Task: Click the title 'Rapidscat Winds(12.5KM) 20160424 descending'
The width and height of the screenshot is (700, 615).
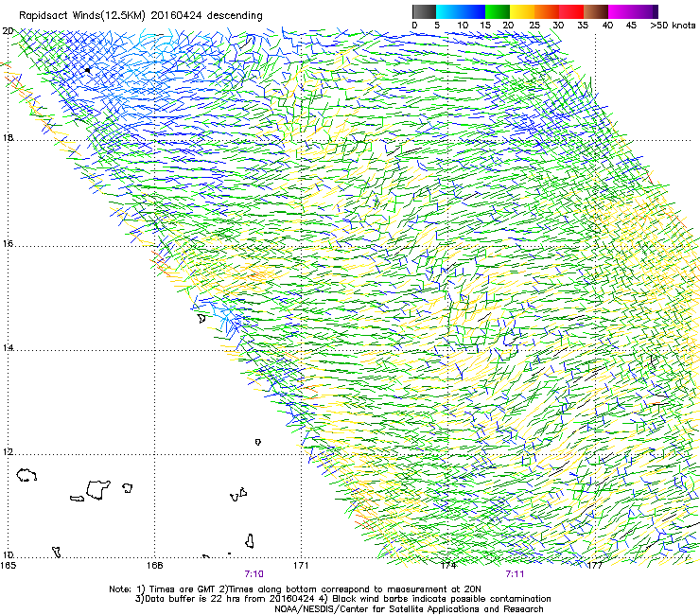Action: click(x=141, y=15)
